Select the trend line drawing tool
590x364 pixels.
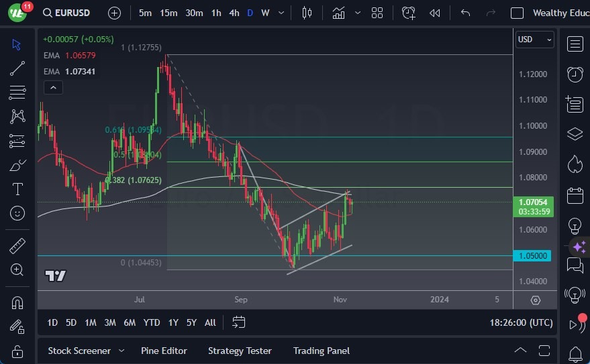click(17, 68)
